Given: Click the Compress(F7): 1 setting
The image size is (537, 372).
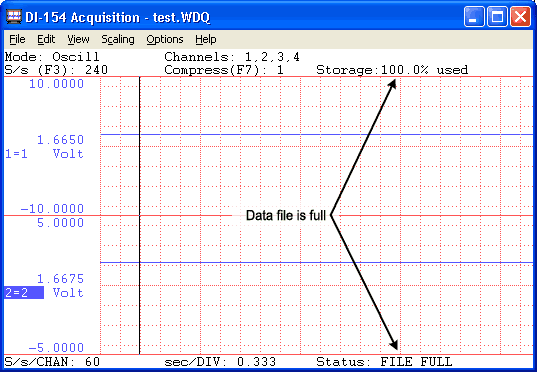Looking at the screenshot, I should point(224,70).
